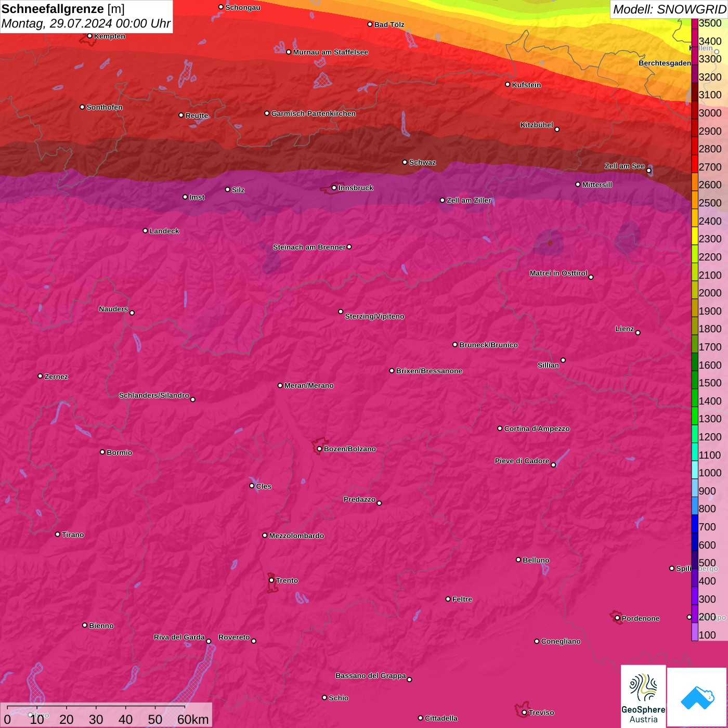Click the Sillian city label
Viewport: 728px width, 728px height.
[x=548, y=365]
